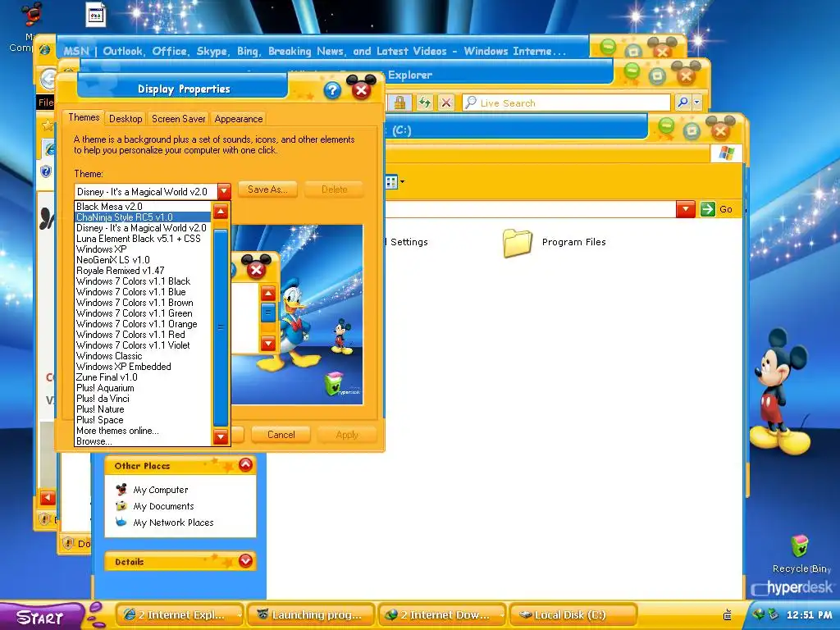Open My Documents under Other Places

point(163,506)
